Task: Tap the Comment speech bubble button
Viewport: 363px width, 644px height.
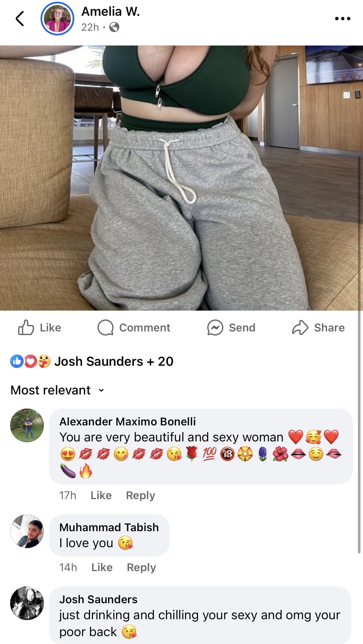Action: pos(134,327)
